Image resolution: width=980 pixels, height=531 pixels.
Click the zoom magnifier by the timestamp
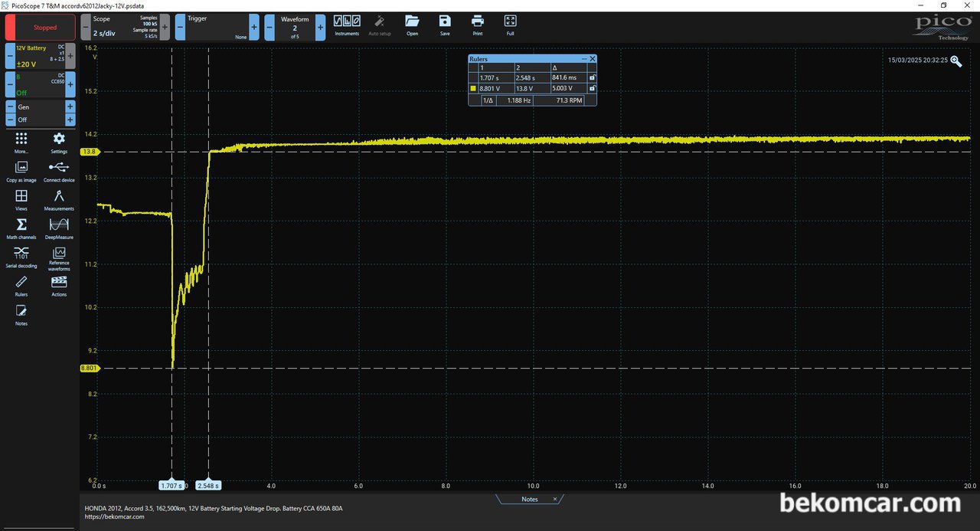tap(956, 61)
